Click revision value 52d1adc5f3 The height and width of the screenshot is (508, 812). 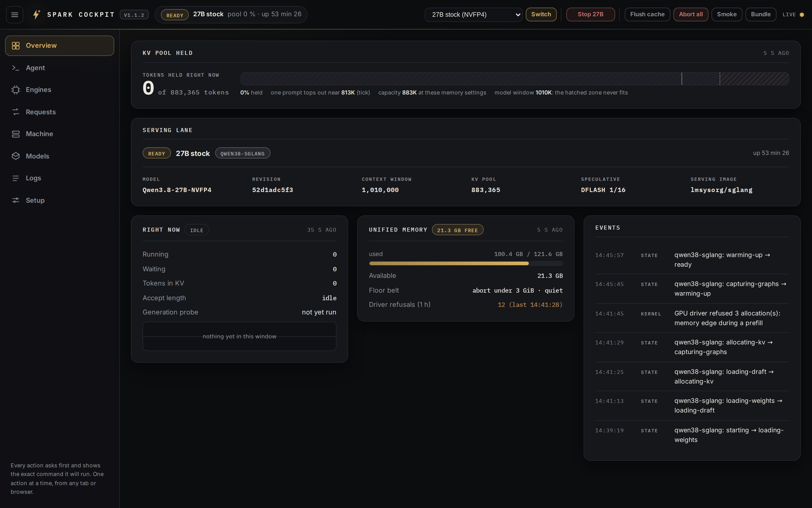(x=273, y=190)
